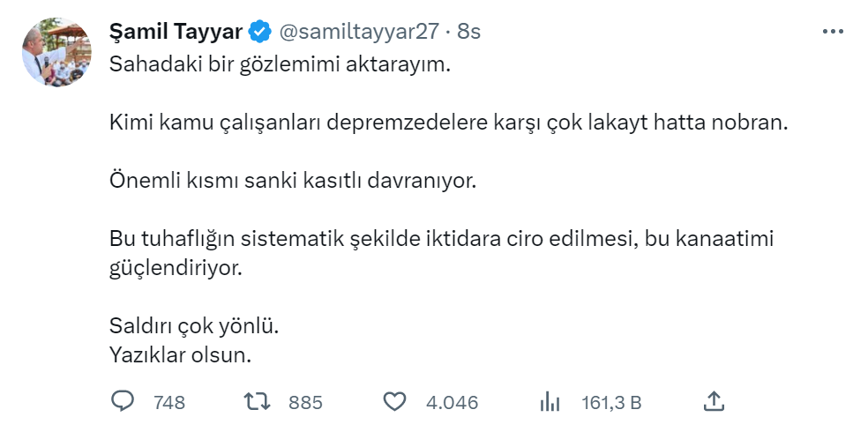Viewport: 868px width, 432px height.
Task: Open the three-dot more options menu
Action: pyautogui.click(x=832, y=32)
